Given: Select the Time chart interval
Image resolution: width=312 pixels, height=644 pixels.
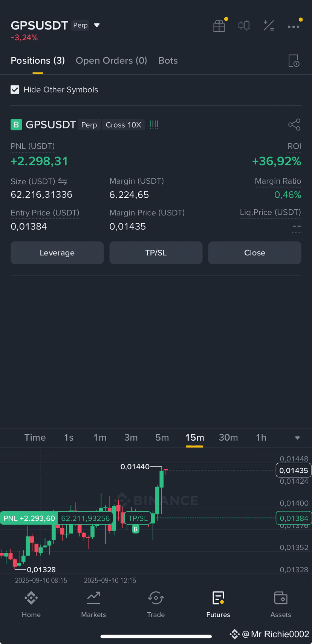Looking at the screenshot, I should pos(35,438).
